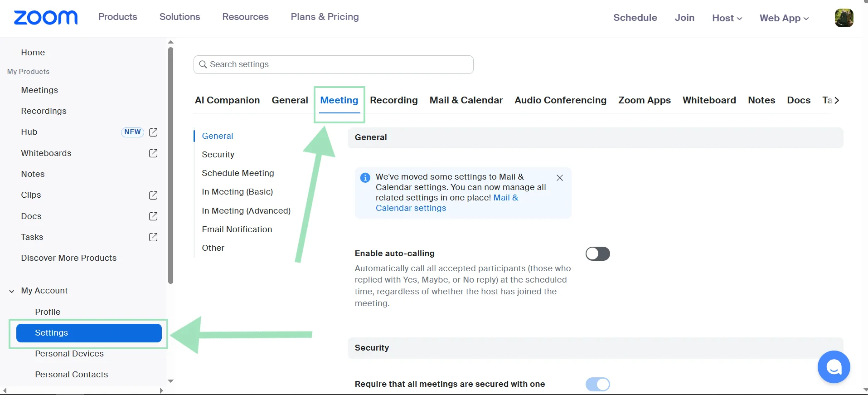Switch to Mail & Calendar tab

[466, 100]
